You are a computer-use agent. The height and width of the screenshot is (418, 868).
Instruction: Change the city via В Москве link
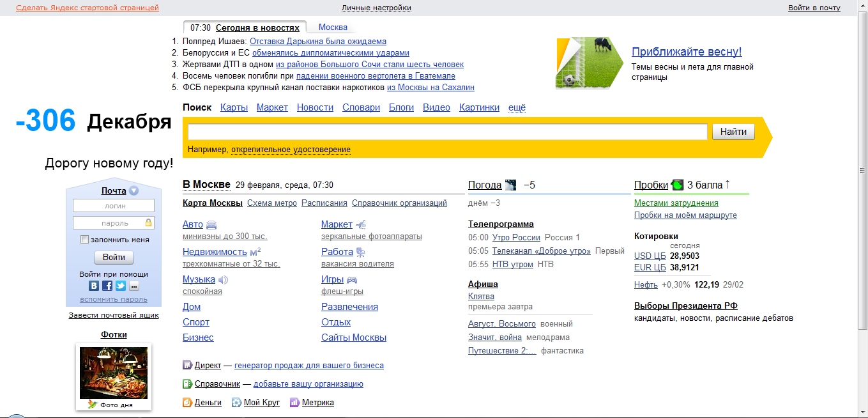(206, 185)
